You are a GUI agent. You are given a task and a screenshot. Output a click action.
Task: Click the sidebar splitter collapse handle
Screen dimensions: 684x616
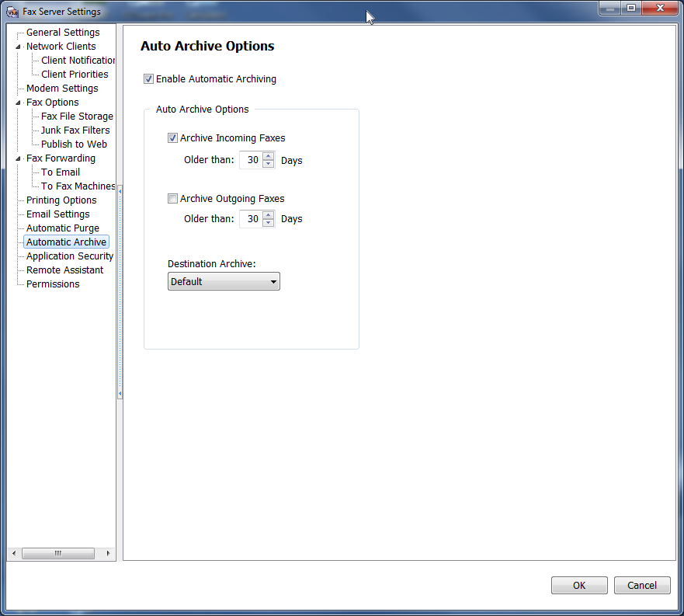point(120,291)
